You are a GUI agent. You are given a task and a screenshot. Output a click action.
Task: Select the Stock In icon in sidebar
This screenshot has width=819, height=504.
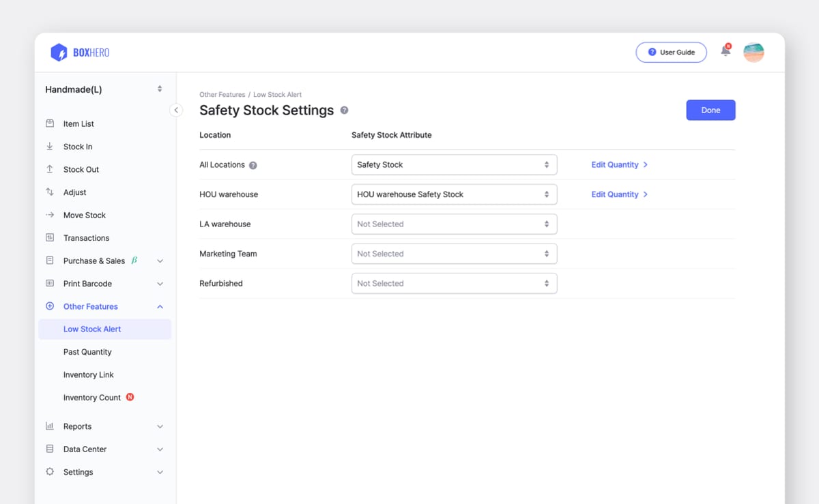51,146
